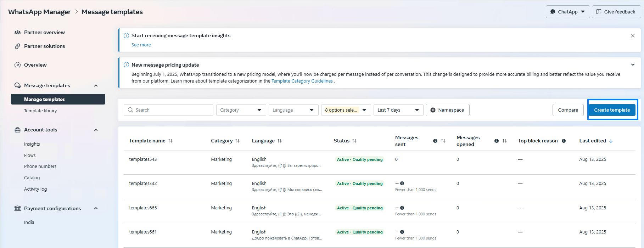Image resolution: width=644 pixels, height=248 pixels.
Task: Click the Namespace gear icon
Action: [433, 110]
